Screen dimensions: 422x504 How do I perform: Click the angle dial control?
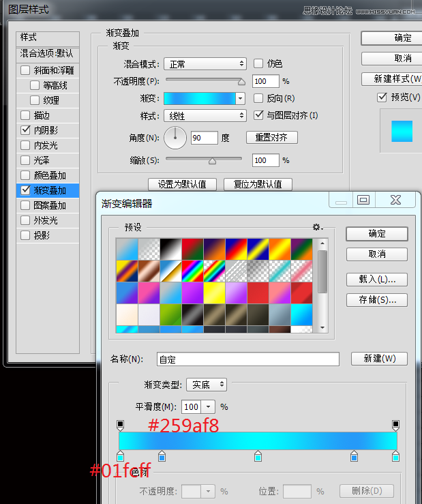pyautogui.click(x=175, y=138)
